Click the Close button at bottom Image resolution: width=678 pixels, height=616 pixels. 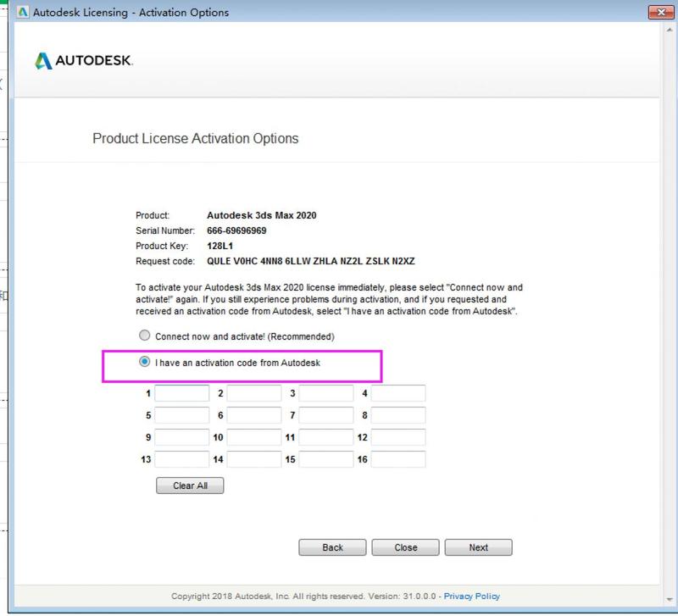click(406, 547)
